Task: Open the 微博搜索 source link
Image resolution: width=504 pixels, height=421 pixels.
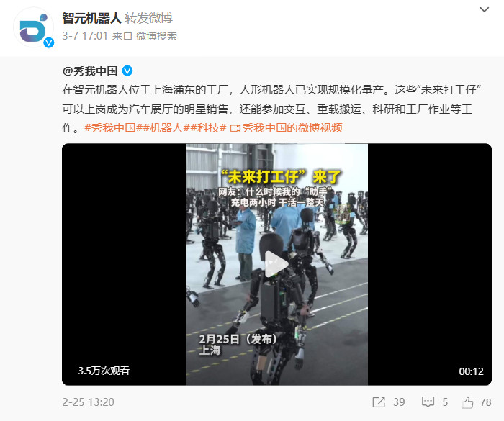Action: pos(156,36)
